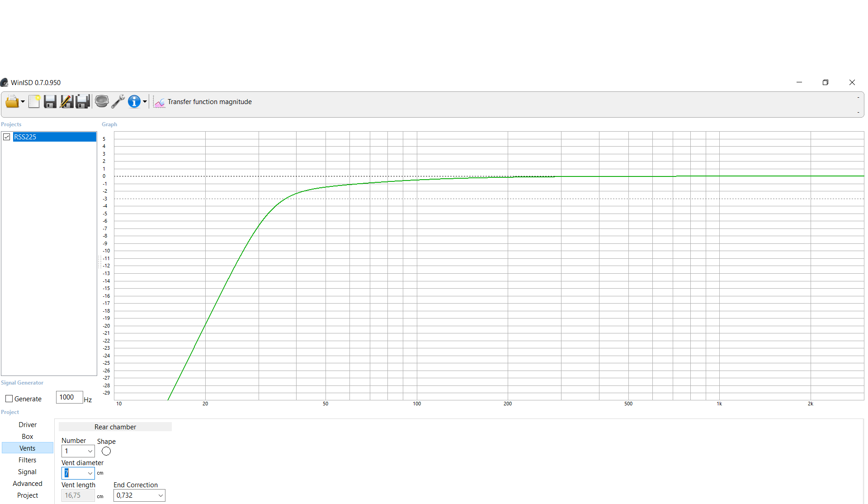The height and width of the screenshot is (504, 868).
Task: Click the panel splitter grip left of graph
Action: pyautogui.click(x=99, y=262)
